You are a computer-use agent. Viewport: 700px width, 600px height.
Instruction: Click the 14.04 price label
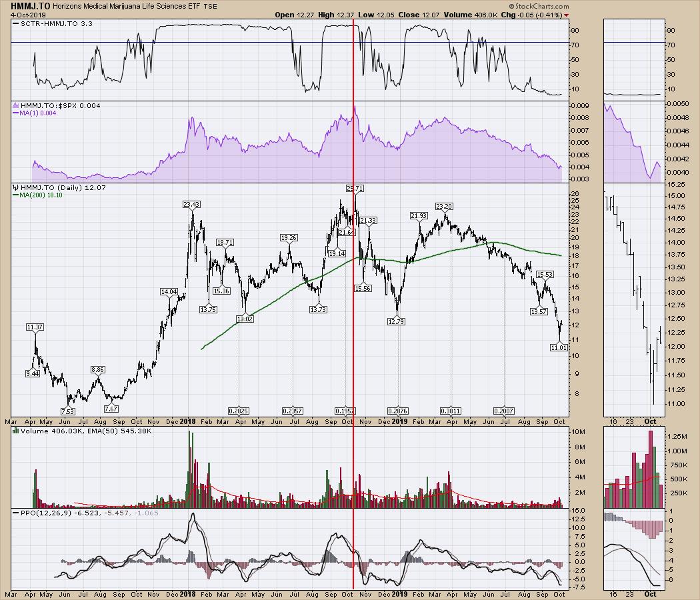click(x=169, y=291)
